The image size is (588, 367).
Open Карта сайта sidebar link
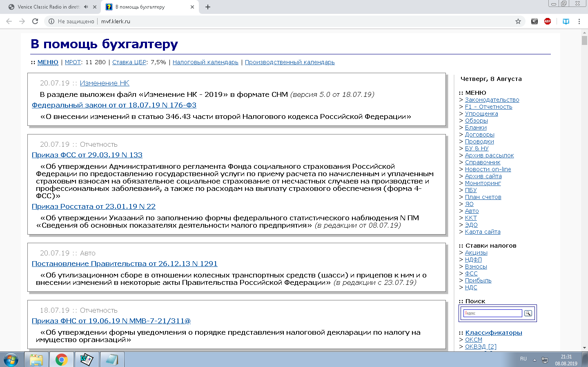483,232
